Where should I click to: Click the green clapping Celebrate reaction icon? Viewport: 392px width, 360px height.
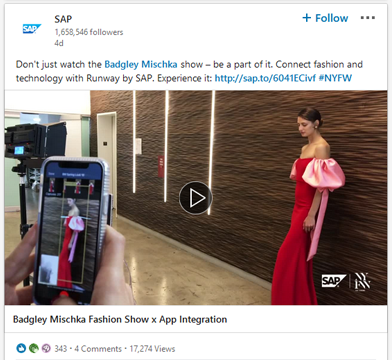click(x=34, y=349)
